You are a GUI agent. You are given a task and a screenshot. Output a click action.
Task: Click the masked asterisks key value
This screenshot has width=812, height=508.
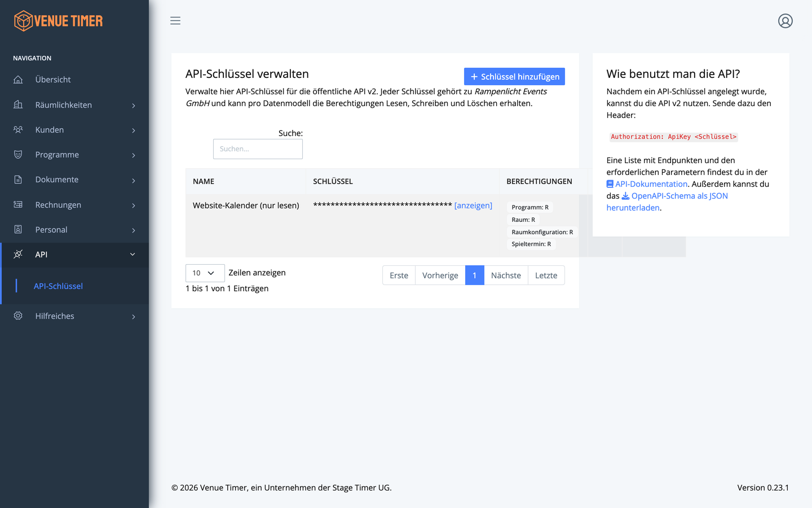coord(382,205)
